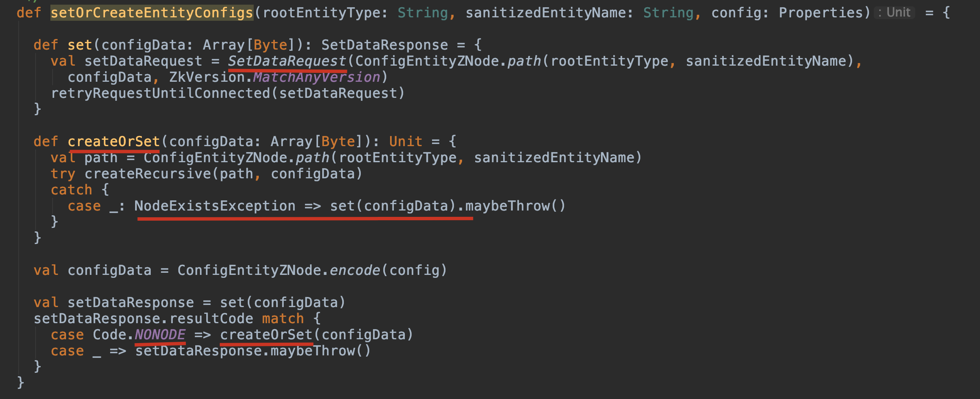
Task: Click the retryRequestUntilConnected call
Action: (x=160, y=93)
